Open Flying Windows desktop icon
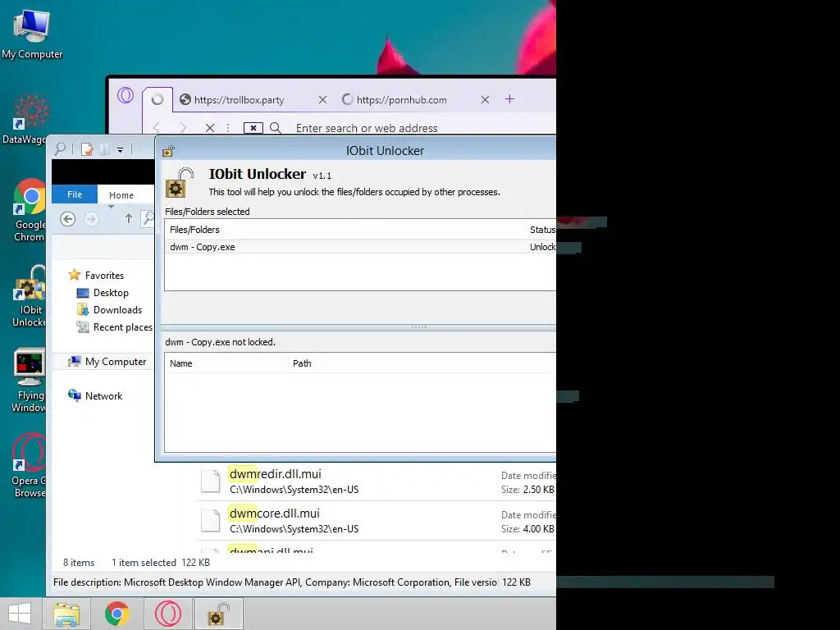840x630 pixels. tap(29, 381)
